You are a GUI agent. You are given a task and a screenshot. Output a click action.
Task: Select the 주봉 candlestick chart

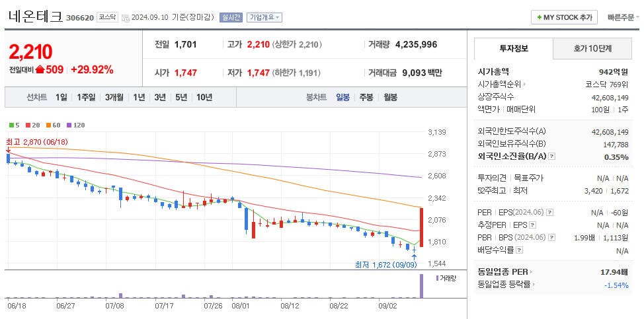point(366,97)
